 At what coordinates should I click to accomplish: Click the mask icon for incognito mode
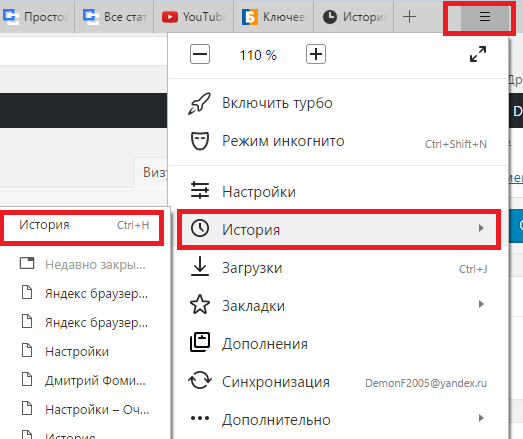pos(200,141)
